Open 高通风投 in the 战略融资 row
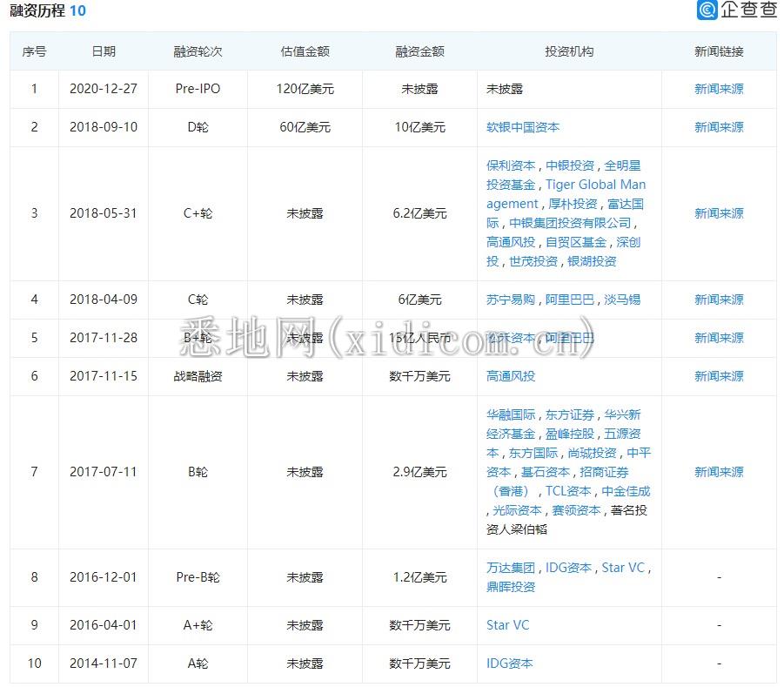Viewport: 784px width, 687px height. 511,376
